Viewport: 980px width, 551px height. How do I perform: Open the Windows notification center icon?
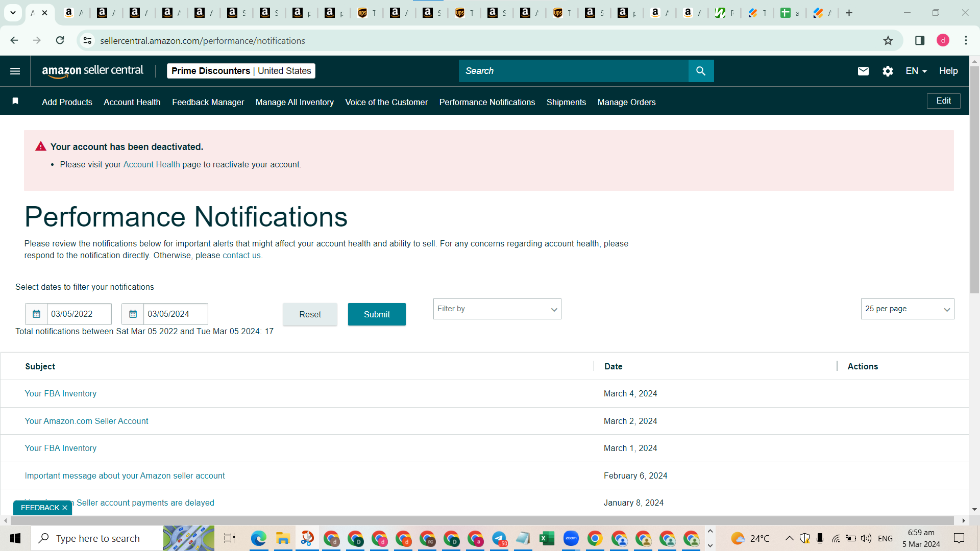coord(959,538)
